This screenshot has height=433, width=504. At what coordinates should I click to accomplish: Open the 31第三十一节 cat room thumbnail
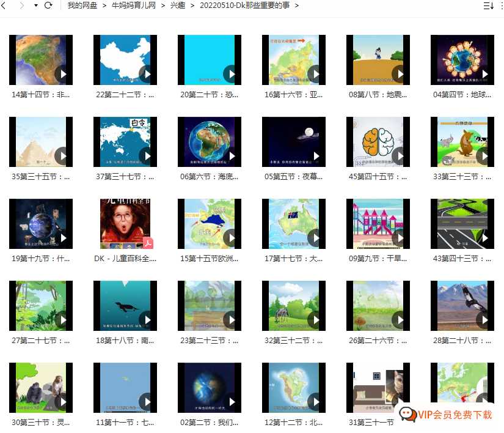pyautogui.click(x=378, y=388)
